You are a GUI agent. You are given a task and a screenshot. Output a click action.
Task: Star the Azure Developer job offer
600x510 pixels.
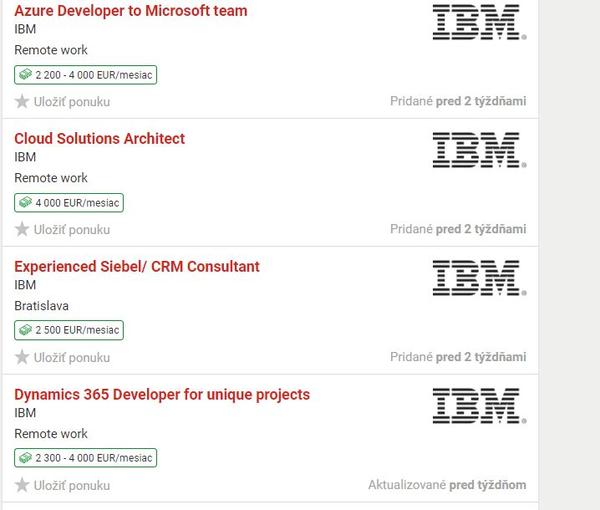[22, 101]
